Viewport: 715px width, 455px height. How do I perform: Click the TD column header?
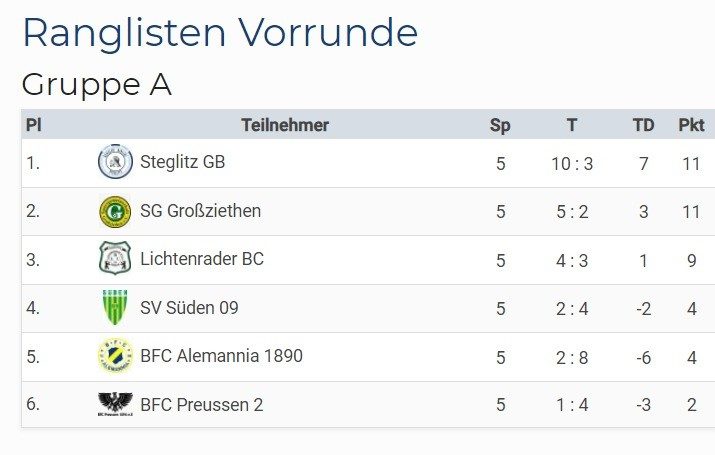pos(643,125)
